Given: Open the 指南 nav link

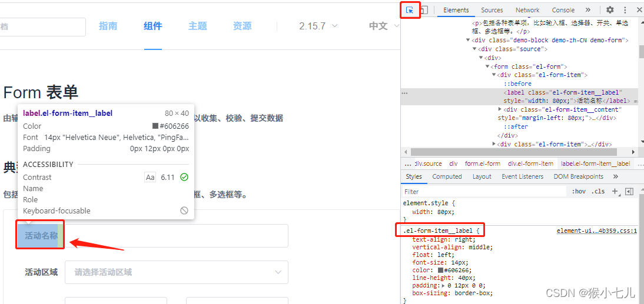Looking at the screenshot, I should (x=108, y=26).
